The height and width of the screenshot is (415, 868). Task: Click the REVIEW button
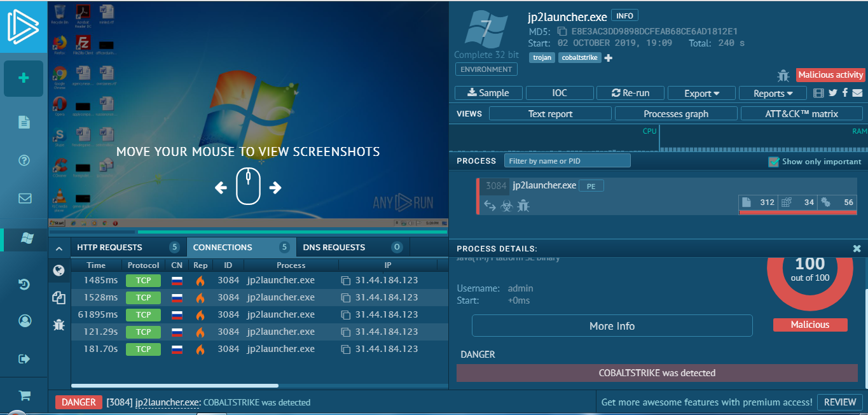pyautogui.click(x=840, y=402)
